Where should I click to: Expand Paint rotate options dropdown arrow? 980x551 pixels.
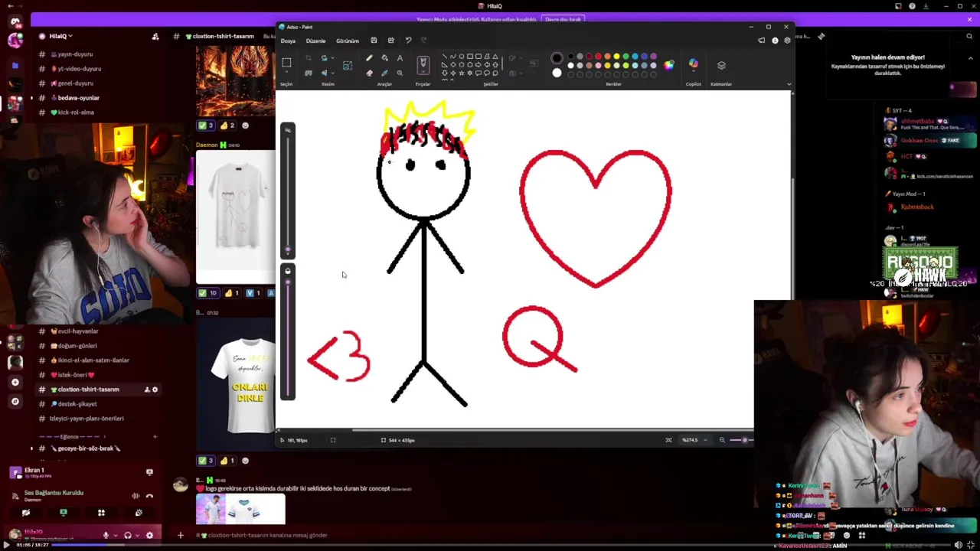332,58
